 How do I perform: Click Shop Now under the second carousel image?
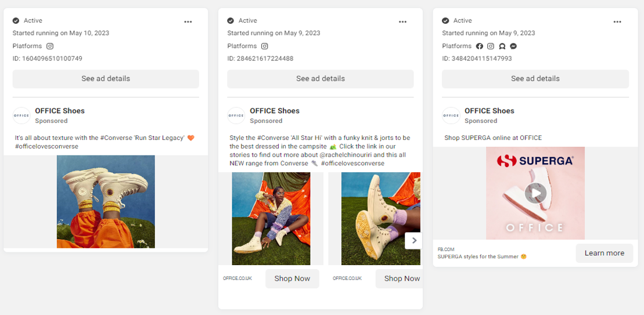coord(399,279)
